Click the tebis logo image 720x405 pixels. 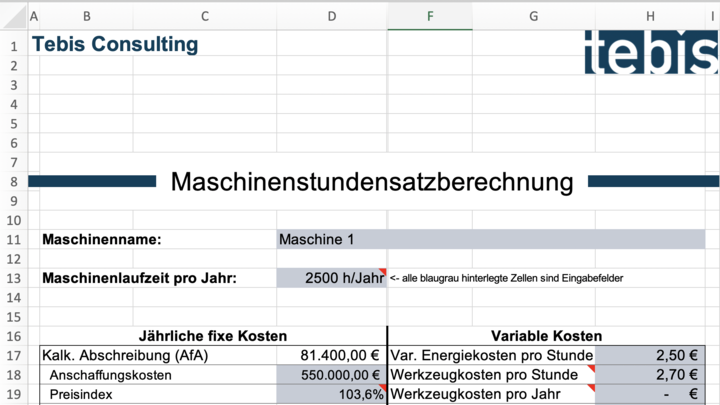[x=651, y=52]
